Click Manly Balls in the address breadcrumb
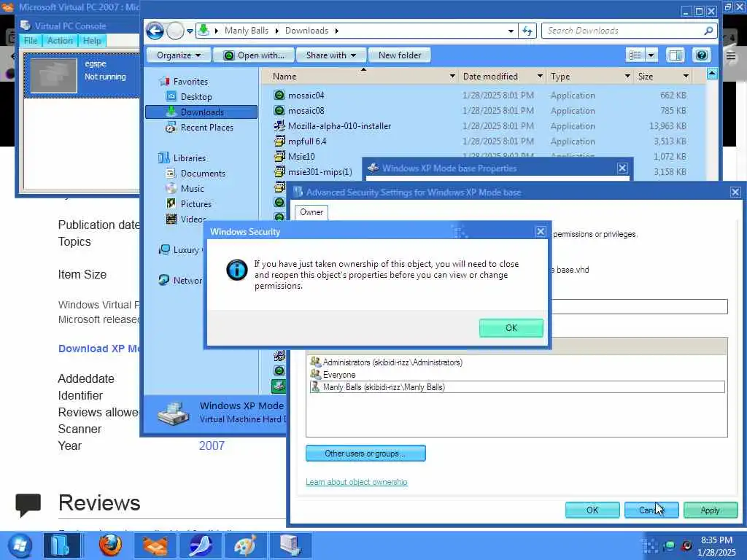This screenshot has height=560, width=747. click(x=247, y=31)
